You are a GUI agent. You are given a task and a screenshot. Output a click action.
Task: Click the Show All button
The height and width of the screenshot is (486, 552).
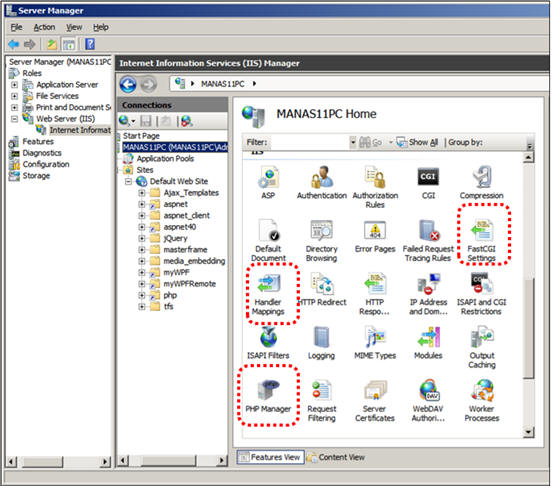click(417, 142)
